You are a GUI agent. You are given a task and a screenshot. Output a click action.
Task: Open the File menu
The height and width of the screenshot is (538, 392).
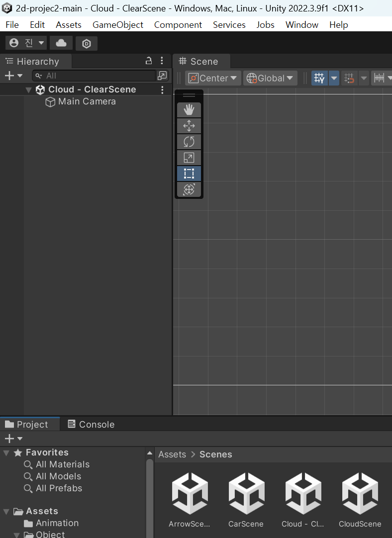click(12, 25)
